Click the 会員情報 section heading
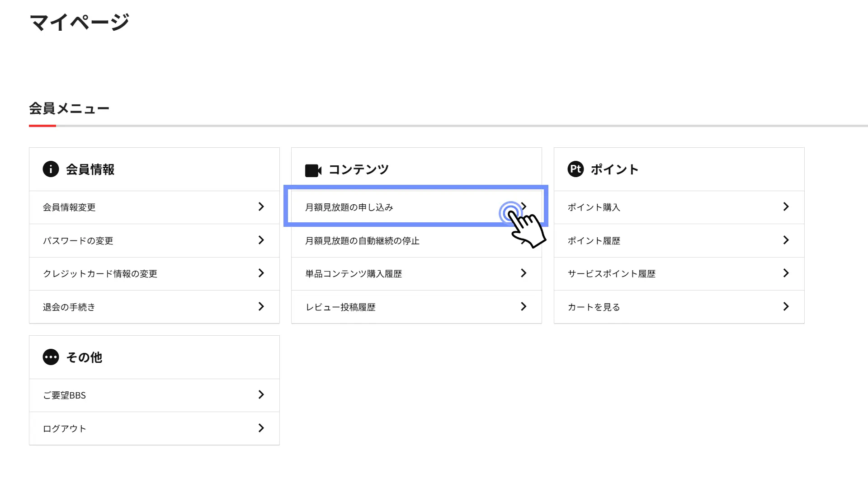 point(90,169)
